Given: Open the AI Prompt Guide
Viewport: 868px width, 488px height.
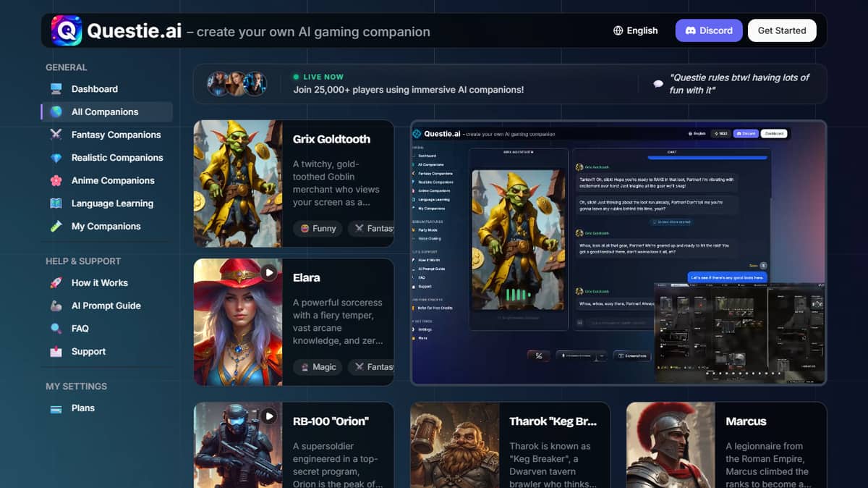Looking at the screenshot, I should [107, 306].
